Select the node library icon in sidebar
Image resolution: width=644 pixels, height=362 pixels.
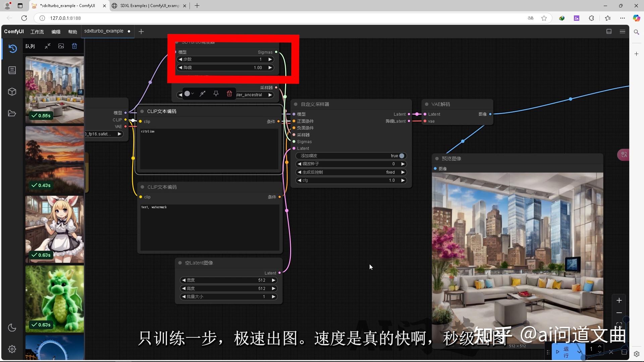pyautogui.click(x=12, y=70)
